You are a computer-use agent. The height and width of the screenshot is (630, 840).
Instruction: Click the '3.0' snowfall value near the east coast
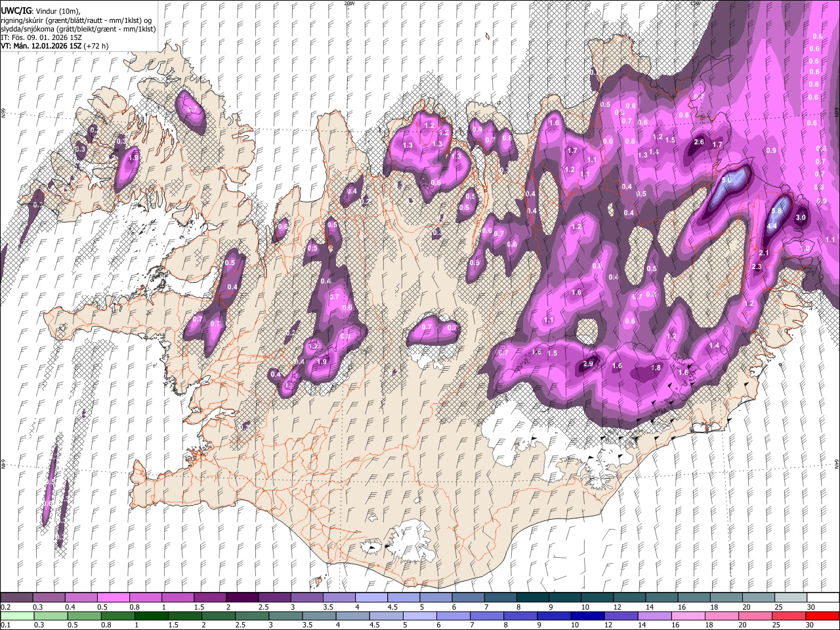[x=801, y=217]
